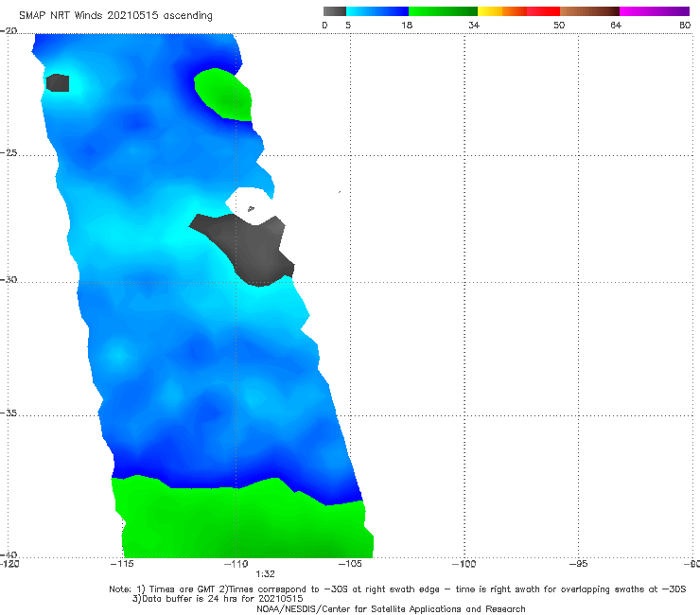Click the note line beginning 'Note: 1) Times are GMT'

point(397,589)
